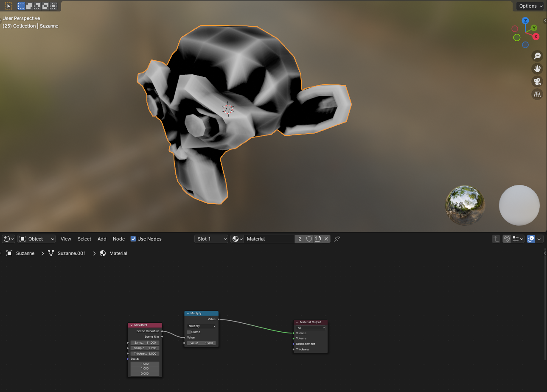Click the material user count 2 button
The image size is (547, 392).
point(300,239)
